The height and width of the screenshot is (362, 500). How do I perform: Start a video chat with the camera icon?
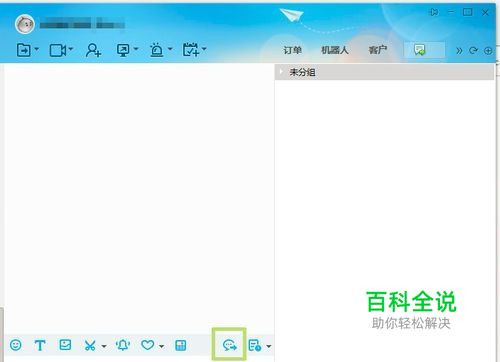[58, 50]
